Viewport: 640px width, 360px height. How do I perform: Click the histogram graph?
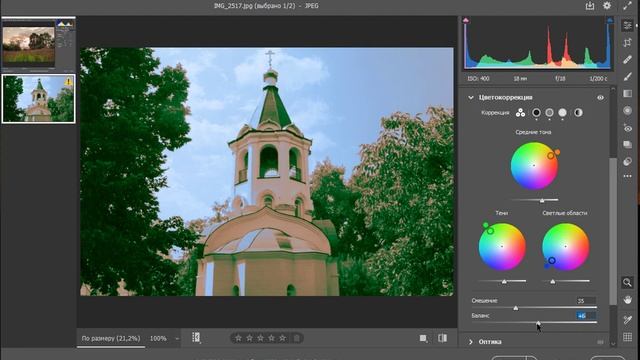point(538,43)
